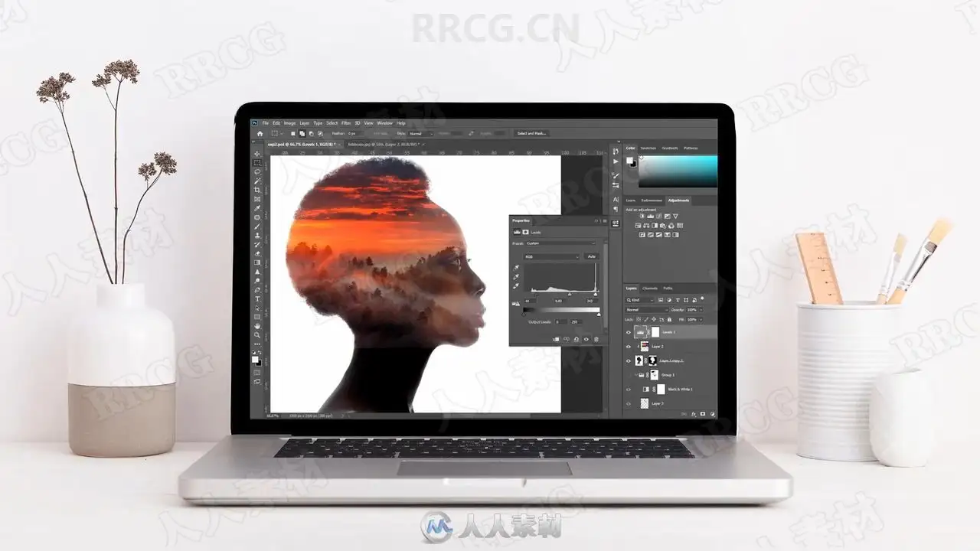The image size is (980, 551).
Task: Select the Clone Stamp tool
Action: point(257,236)
